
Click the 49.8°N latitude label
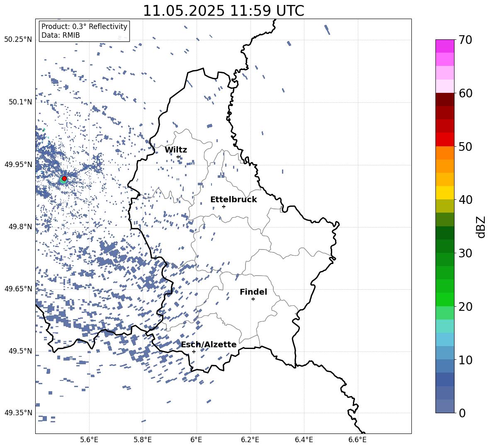click(x=20, y=227)
